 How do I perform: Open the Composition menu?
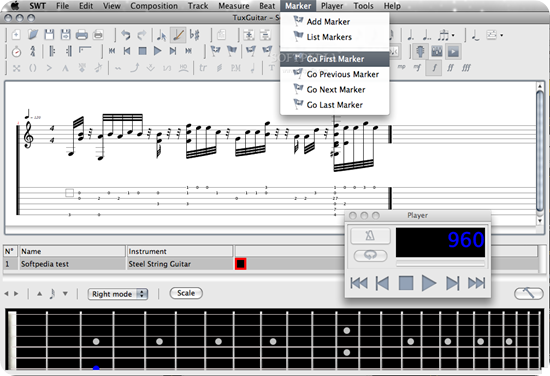154,6
